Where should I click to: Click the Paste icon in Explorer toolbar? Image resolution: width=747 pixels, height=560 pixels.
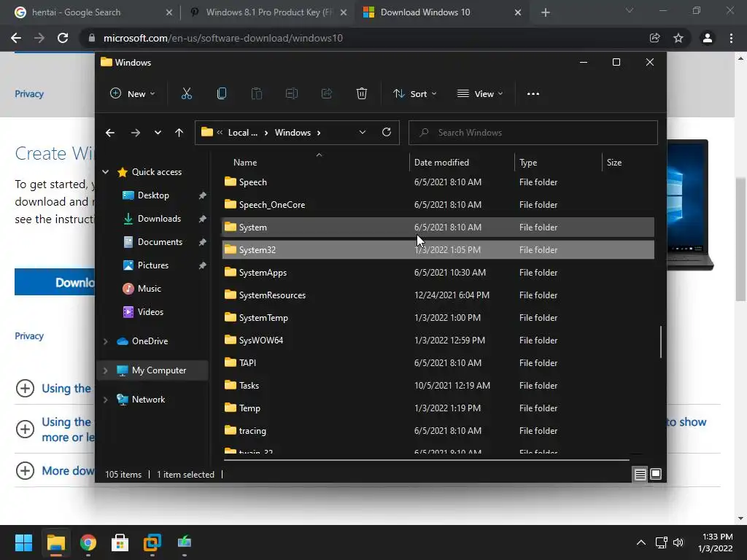pos(256,94)
